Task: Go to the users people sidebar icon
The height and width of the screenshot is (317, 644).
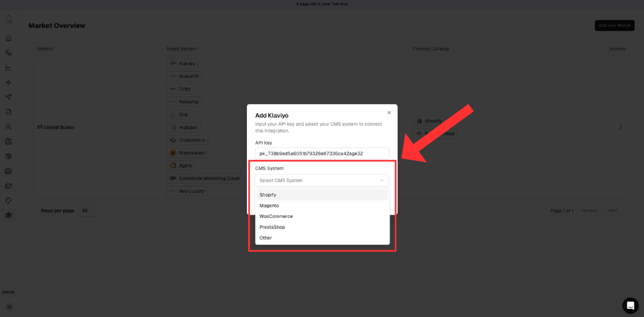Action: pos(8,127)
